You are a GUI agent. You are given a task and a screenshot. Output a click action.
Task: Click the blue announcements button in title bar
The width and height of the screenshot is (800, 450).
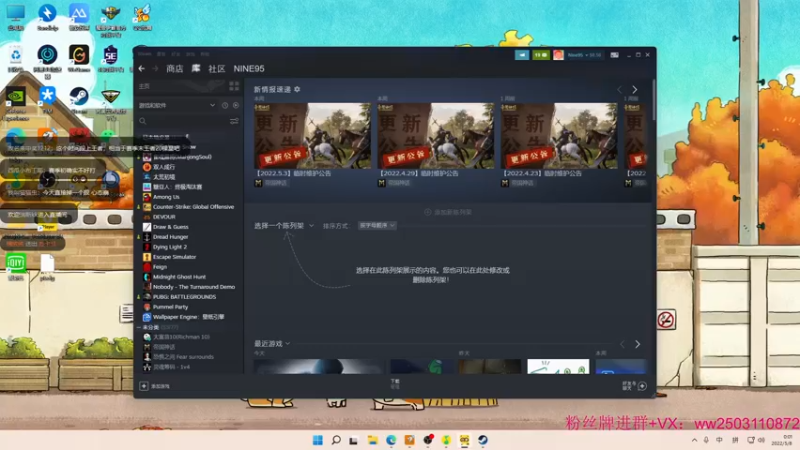(x=522, y=55)
